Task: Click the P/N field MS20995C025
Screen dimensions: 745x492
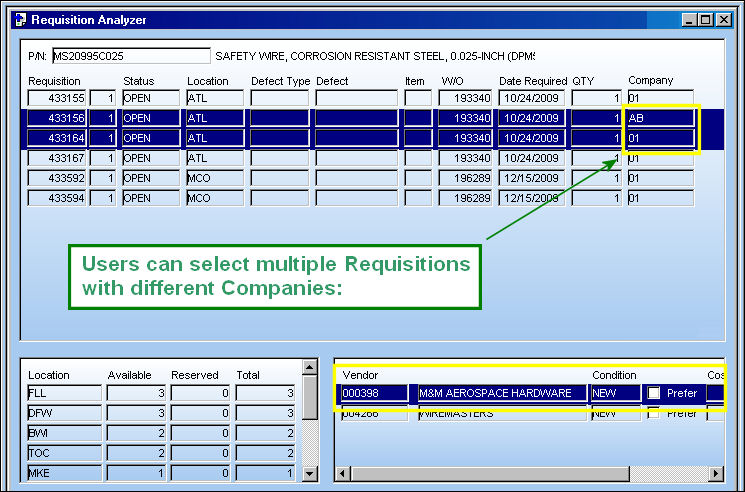Action: 131,56
